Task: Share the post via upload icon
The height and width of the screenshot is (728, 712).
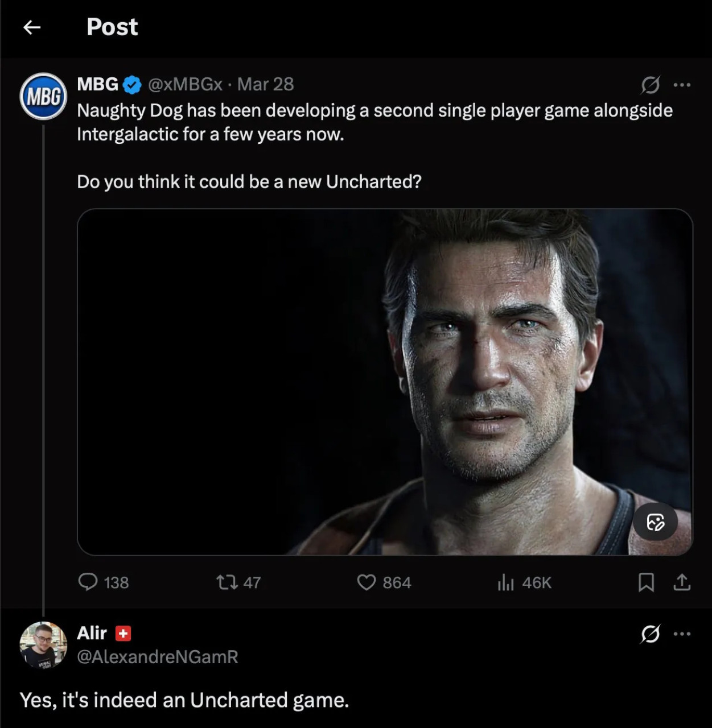Action: (x=681, y=582)
